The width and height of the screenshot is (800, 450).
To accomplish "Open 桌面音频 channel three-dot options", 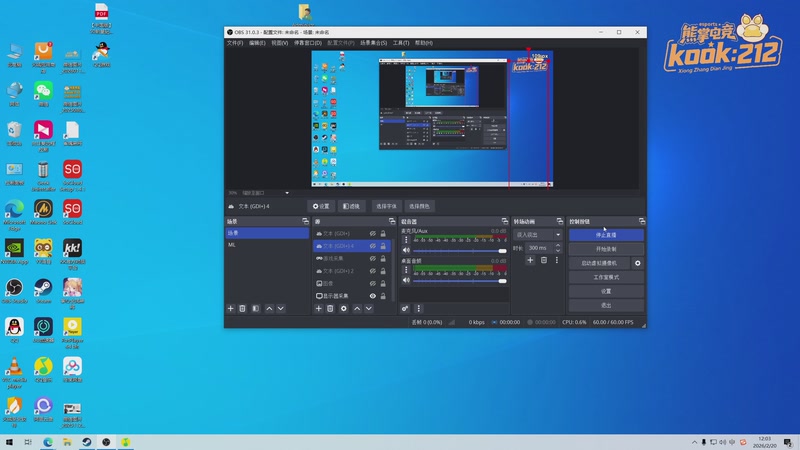I will [x=406, y=269].
